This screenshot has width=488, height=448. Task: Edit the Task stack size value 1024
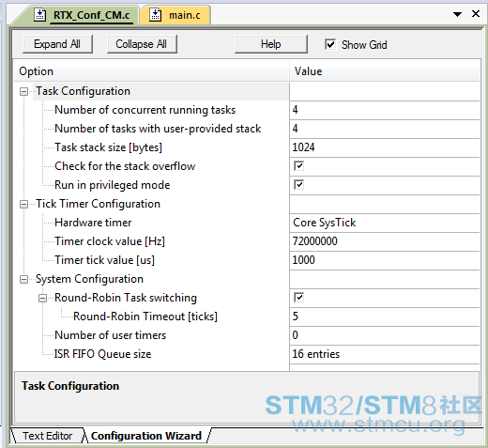click(385, 147)
